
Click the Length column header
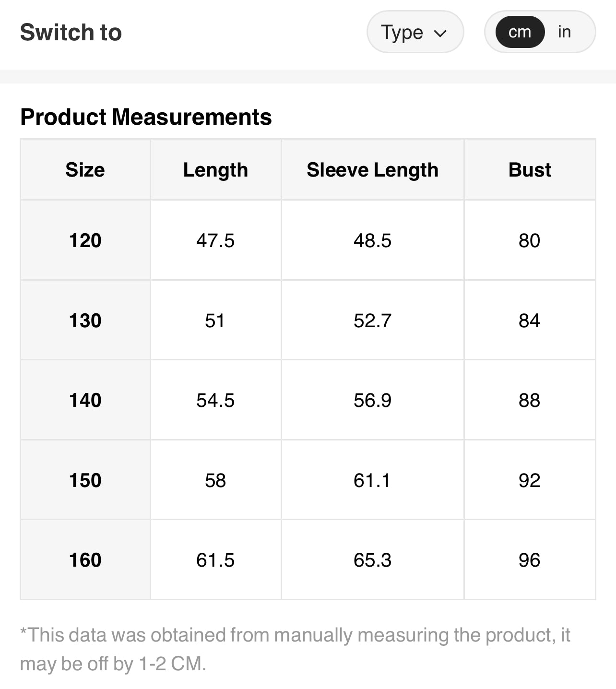[215, 170]
